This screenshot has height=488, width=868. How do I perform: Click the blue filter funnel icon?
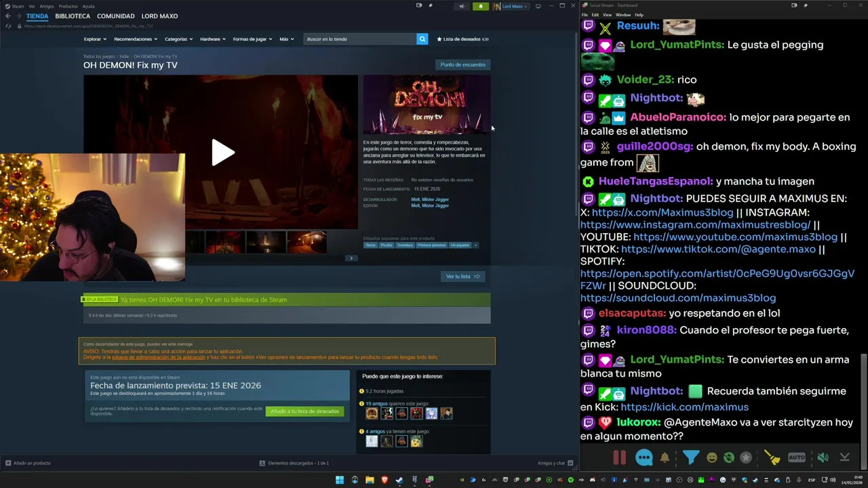pos(690,457)
